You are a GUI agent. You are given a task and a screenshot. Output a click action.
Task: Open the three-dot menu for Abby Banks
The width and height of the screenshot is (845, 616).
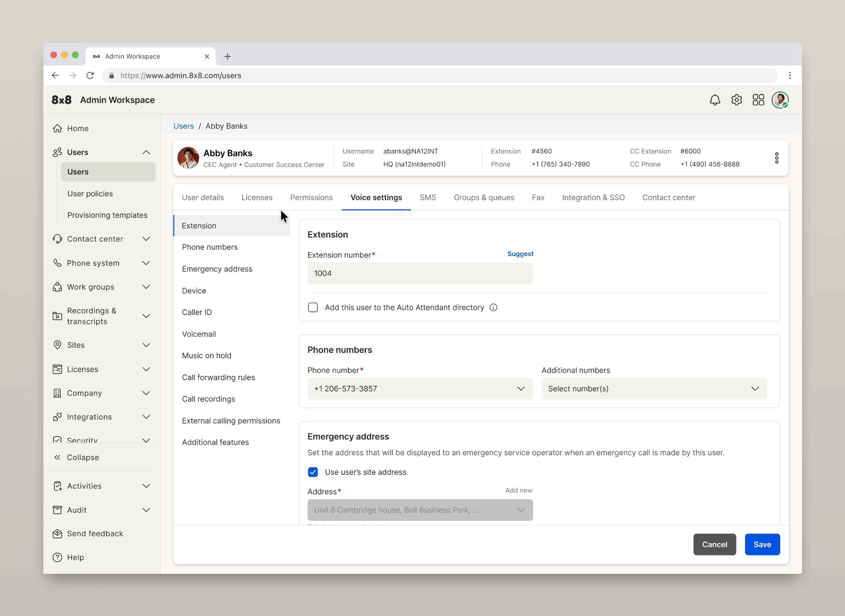(x=777, y=158)
